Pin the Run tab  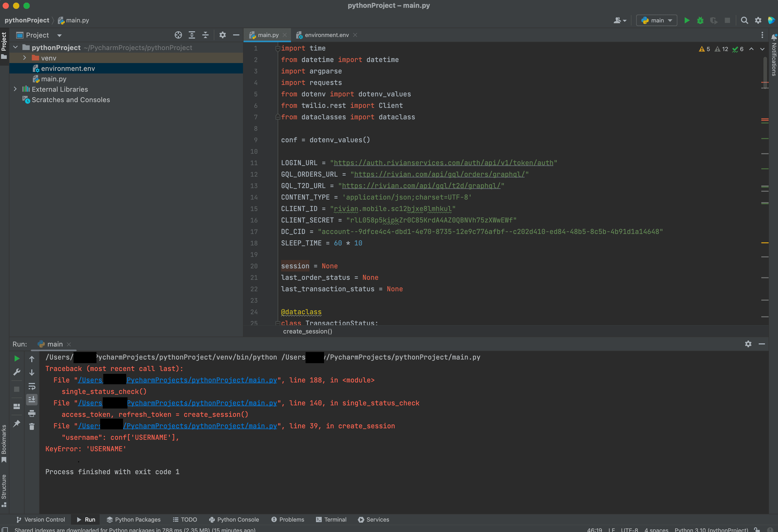(17, 424)
